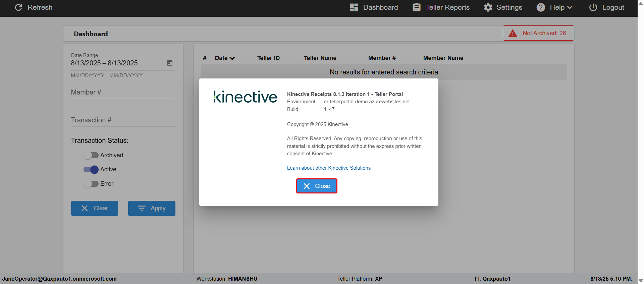Click the Kinective Receipts 8.1.3 title text

click(x=345, y=94)
